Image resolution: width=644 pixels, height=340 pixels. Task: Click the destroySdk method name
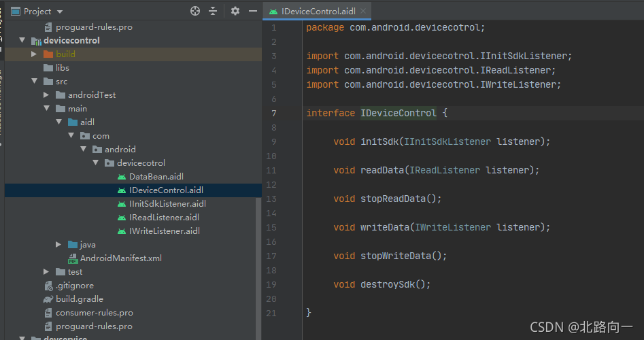pos(388,284)
